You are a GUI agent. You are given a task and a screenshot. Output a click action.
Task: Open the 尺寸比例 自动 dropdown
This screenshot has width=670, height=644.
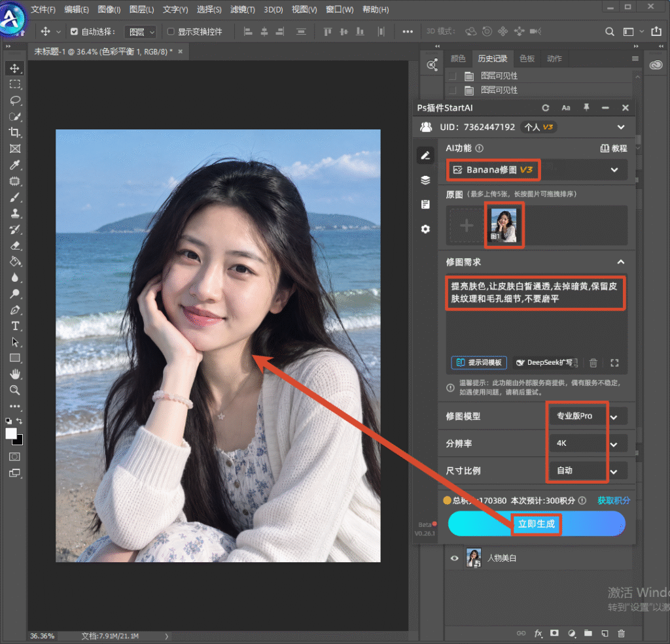click(588, 471)
